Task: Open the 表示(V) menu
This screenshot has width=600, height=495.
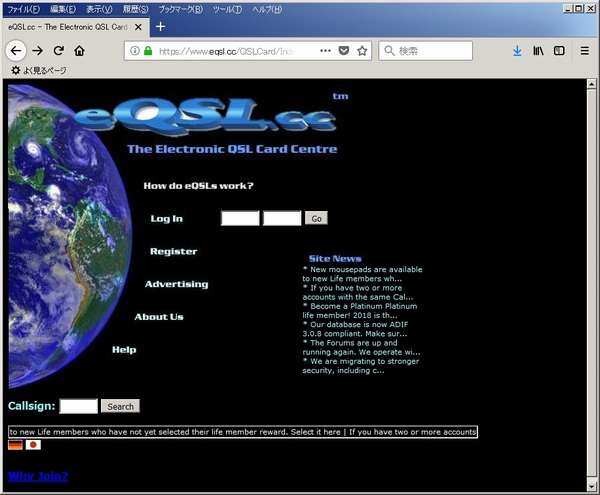Action: point(99,9)
